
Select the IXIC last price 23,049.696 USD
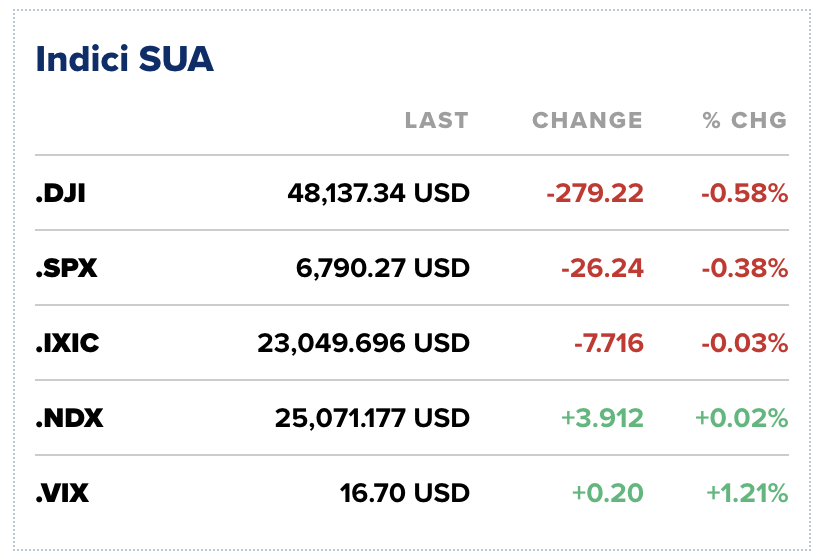pyautogui.click(x=363, y=343)
